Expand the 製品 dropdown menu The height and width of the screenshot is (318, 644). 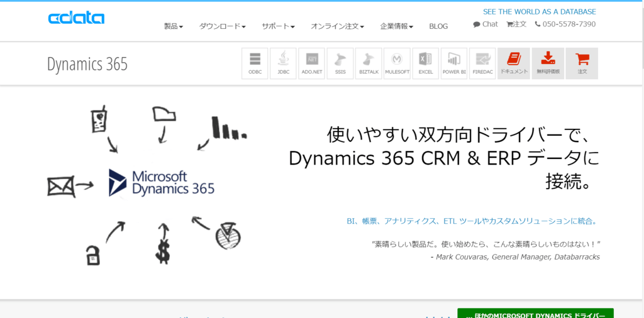pos(174,26)
